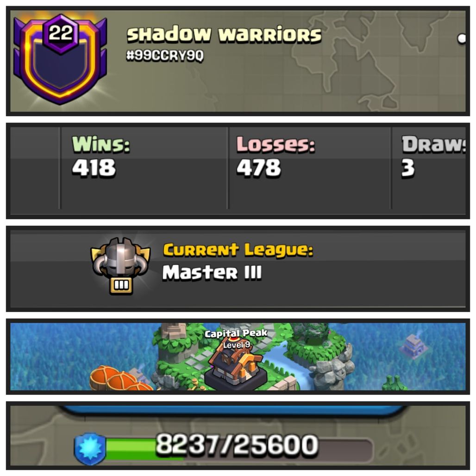Tap the Losses 478 stat cell

coord(309,168)
